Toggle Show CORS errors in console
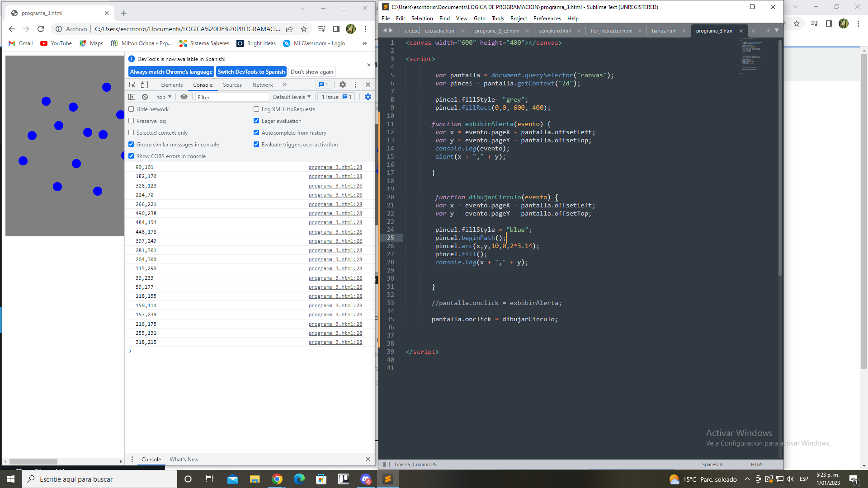The image size is (868, 488). point(132,156)
